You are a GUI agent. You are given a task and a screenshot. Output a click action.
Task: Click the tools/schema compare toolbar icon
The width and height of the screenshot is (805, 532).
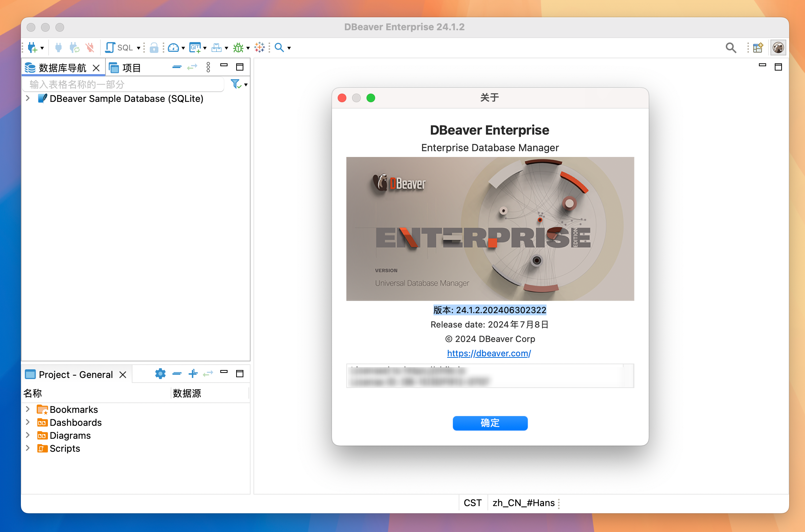tap(217, 48)
